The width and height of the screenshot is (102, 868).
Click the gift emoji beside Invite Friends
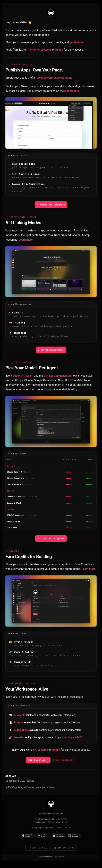(x=11, y=642)
